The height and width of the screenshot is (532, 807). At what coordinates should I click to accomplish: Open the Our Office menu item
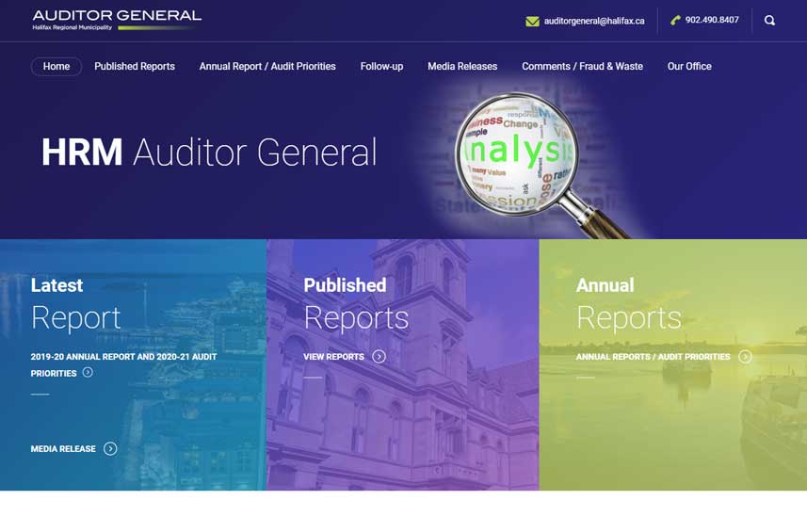click(x=689, y=66)
